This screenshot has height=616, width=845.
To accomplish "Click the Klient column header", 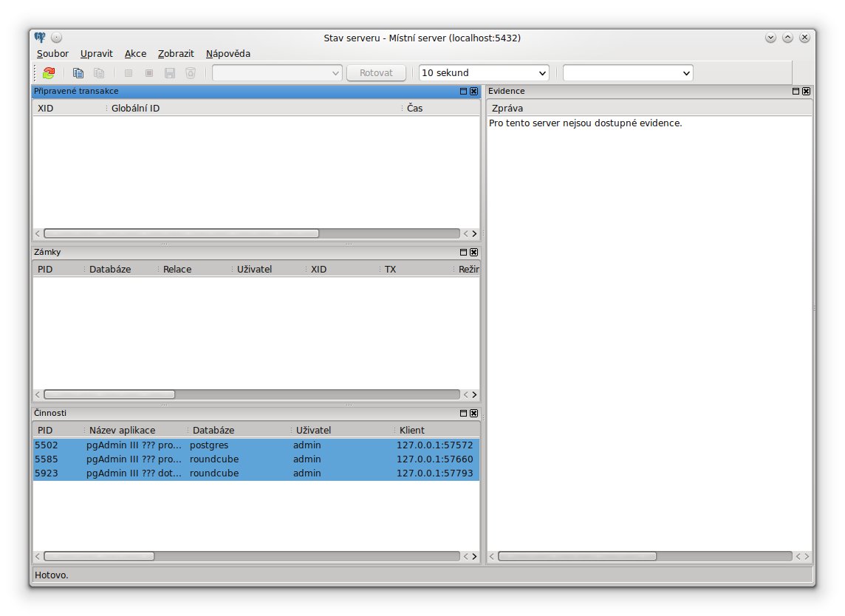I will [x=437, y=431].
